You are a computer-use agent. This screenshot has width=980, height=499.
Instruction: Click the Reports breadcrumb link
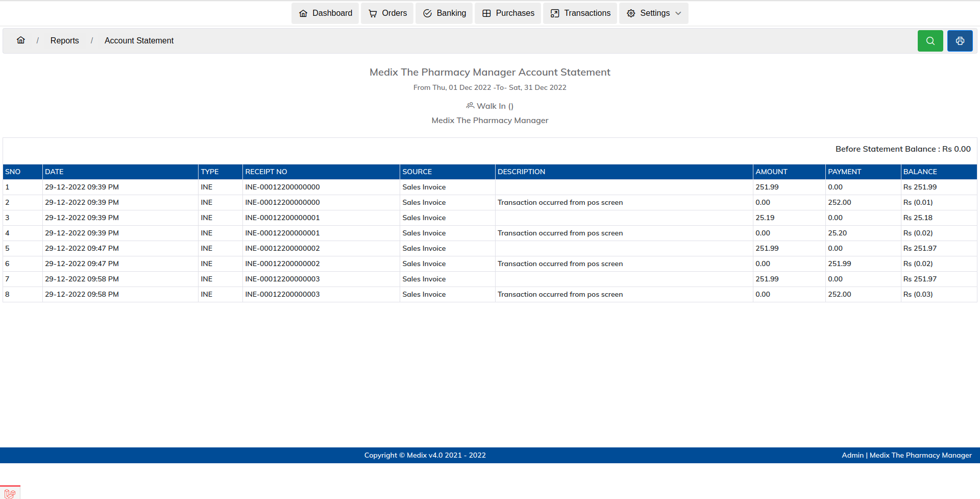pyautogui.click(x=64, y=40)
